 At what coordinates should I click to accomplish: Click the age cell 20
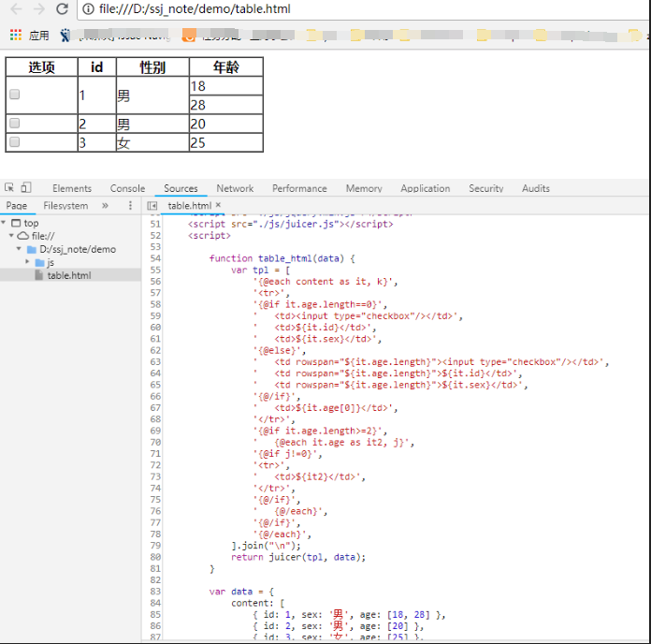(x=225, y=124)
